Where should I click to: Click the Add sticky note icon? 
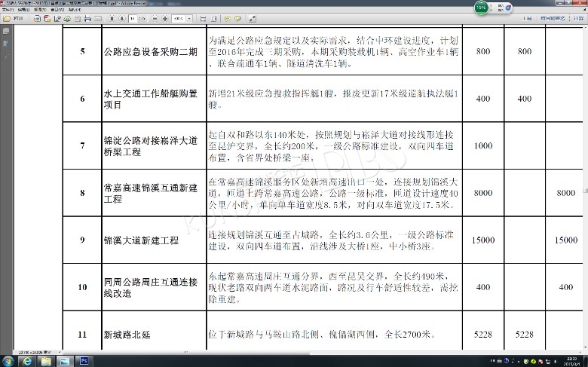pos(227,18)
